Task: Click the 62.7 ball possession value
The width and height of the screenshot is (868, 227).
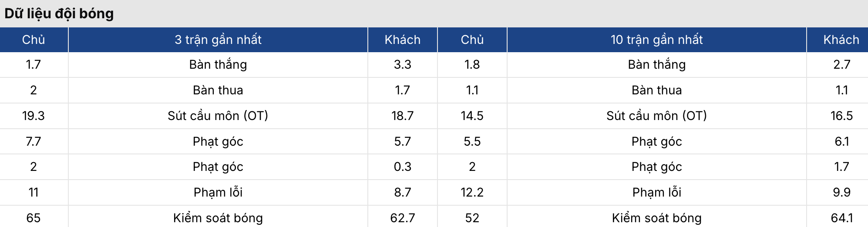Action: pos(402,217)
